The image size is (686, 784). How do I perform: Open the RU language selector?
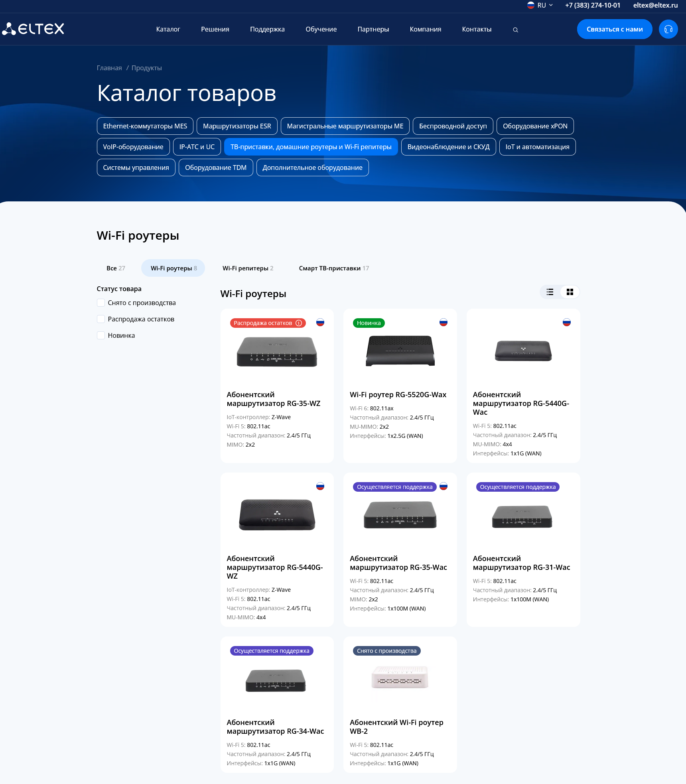coord(540,5)
